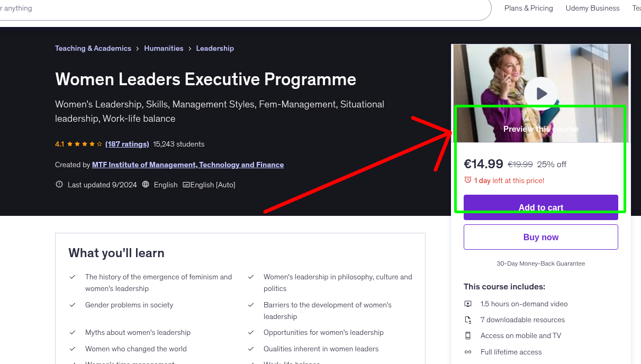The height and width of the screenshot is (364, 641).
Task: Click the globe icon beside English
Action: click(145, 185)
